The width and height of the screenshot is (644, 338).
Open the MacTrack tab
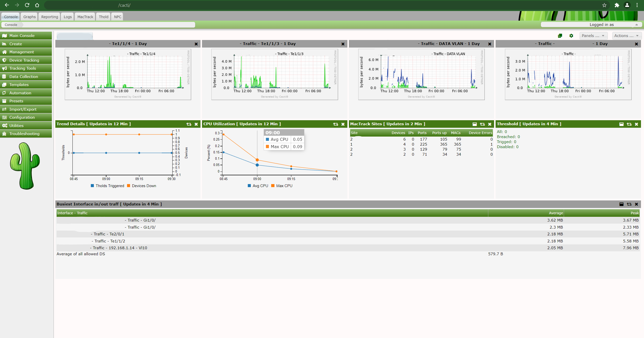pos(85,17)
